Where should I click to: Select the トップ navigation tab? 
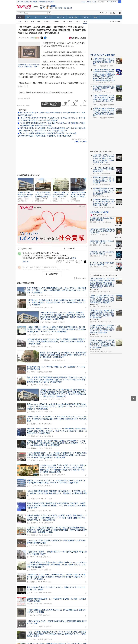[x=20, y=17]
